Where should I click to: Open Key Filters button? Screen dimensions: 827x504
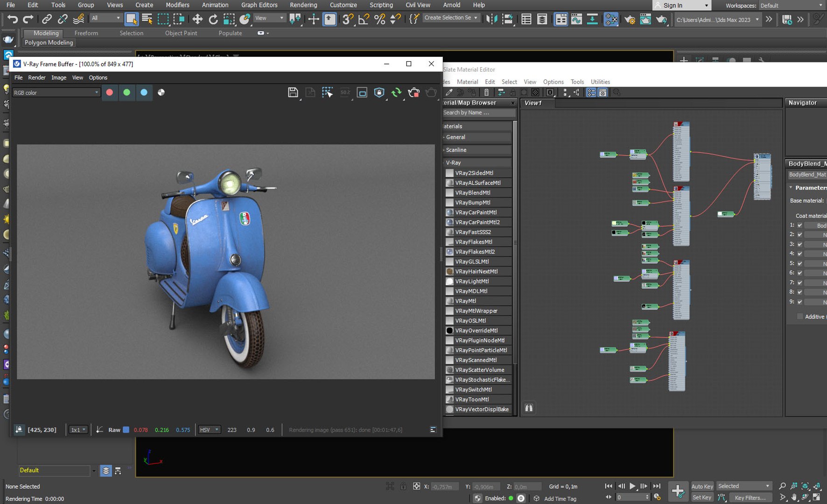click(750, 497)
